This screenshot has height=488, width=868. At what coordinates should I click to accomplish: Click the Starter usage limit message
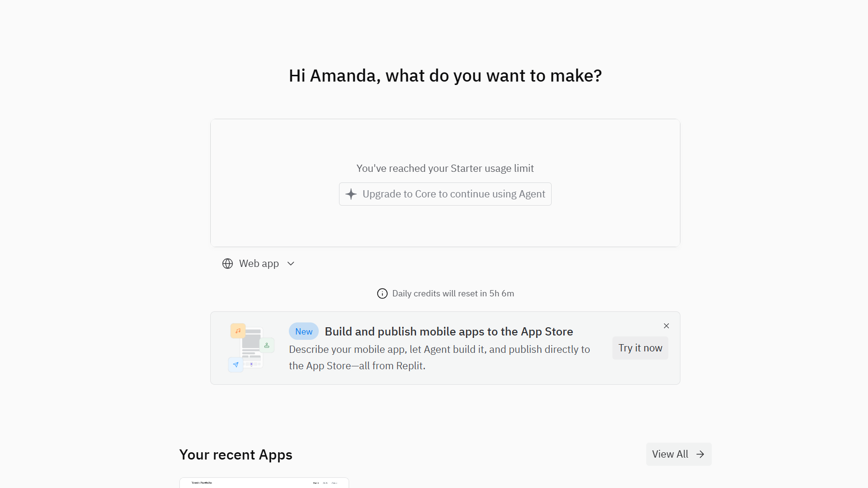[x=445, y=168]
